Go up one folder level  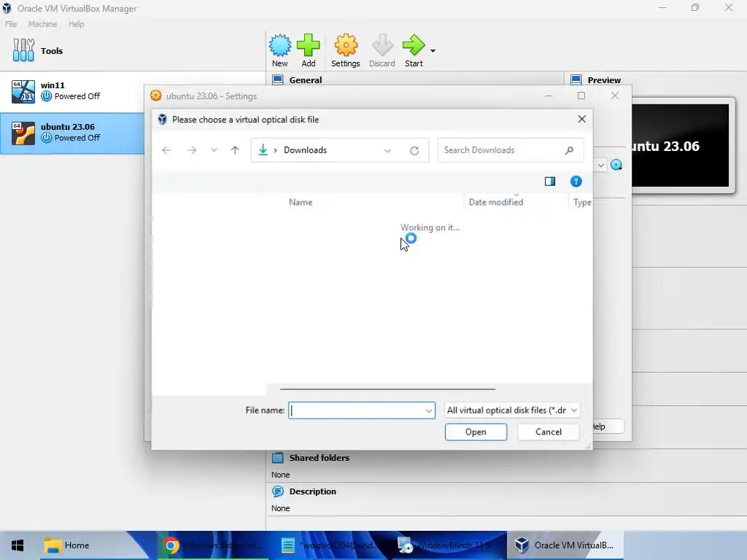tap(235, 150)
